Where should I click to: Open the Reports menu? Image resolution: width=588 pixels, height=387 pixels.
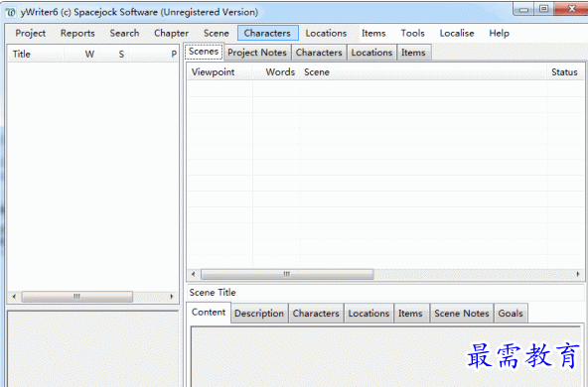click(x=77, y=33)
